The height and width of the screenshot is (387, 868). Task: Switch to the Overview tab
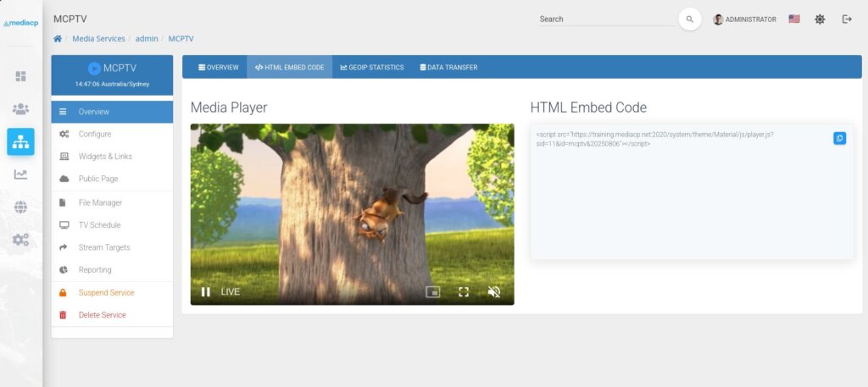218,68
